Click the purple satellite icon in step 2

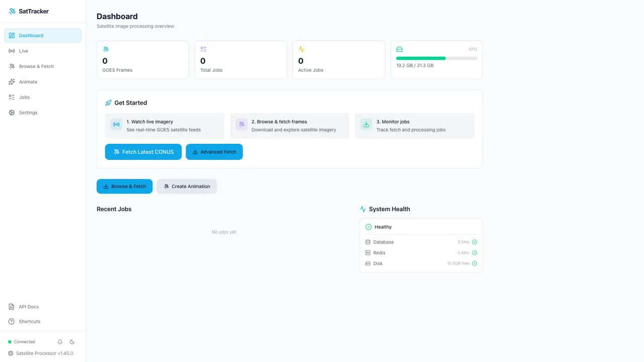click(x=242, y=124)
